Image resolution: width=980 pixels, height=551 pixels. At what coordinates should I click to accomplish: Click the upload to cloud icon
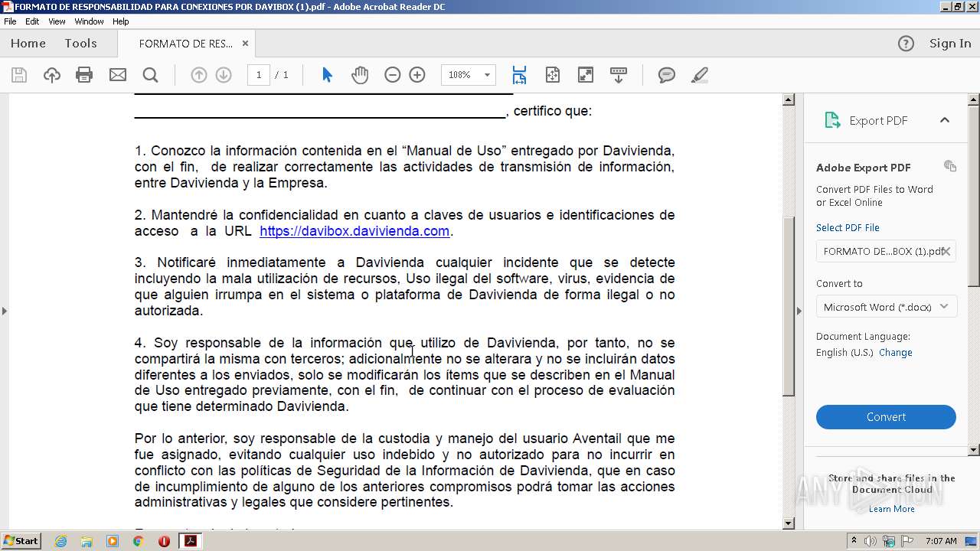click(51, 75)
